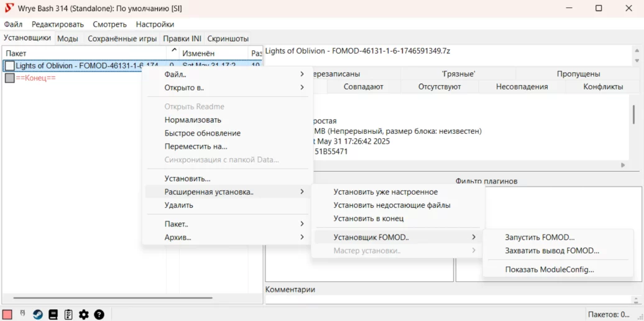Choose Показать ModuleConfig... option

tap(550, 269)
